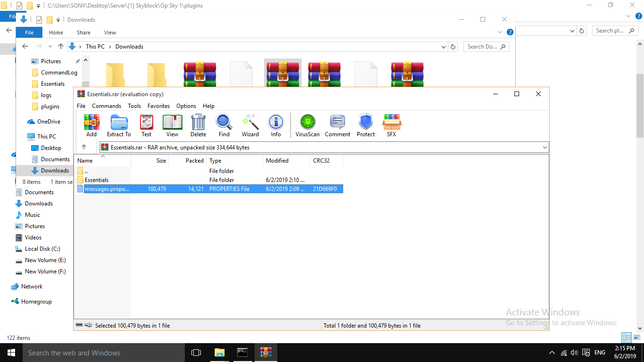644x362 pixels.
Task: Click the plugins window search field
Action: coord(616,31)
